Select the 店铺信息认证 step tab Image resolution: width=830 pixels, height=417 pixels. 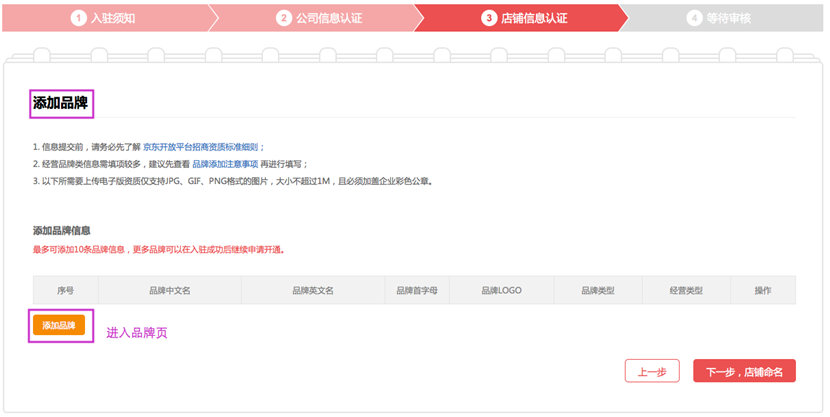(521, 18)
